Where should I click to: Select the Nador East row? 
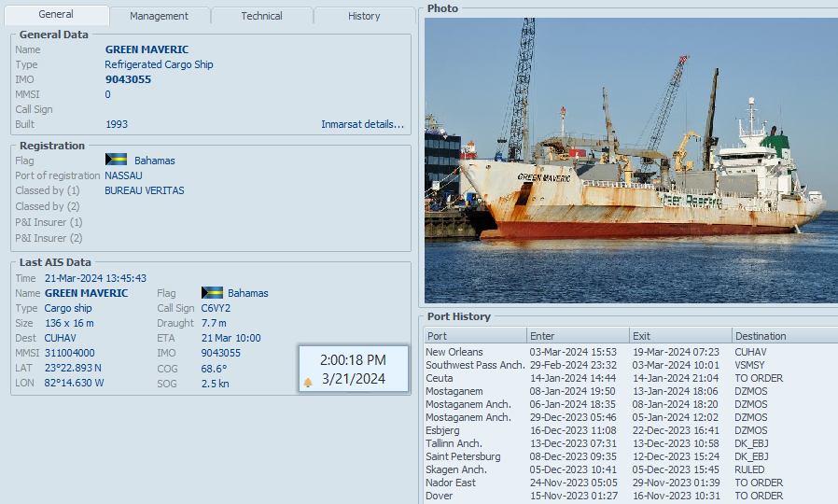pyautogui.click(x=631, y=483)
